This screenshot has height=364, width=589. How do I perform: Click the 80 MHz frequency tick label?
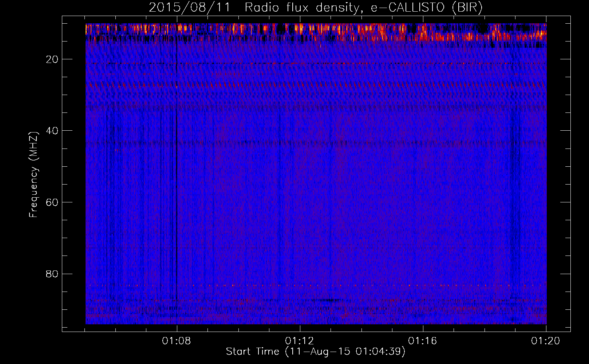(x=52, y=274)
